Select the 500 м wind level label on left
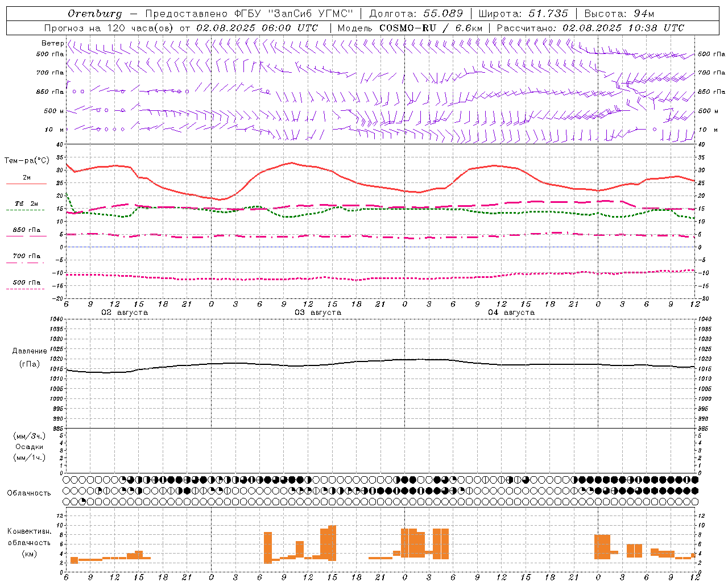The height and width of the screenshot is (582, 728). pyautogui.click(x=54, y=111)
